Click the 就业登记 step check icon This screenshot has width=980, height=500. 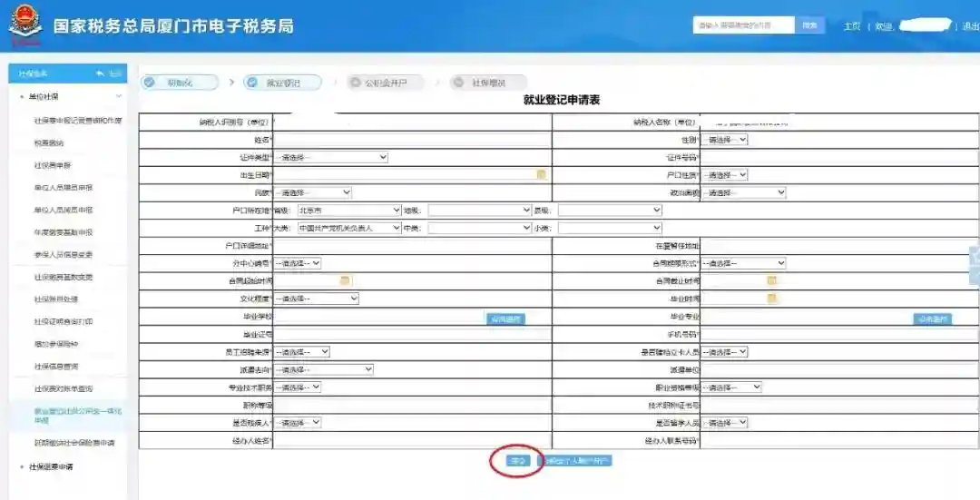[x=251, y=83]
